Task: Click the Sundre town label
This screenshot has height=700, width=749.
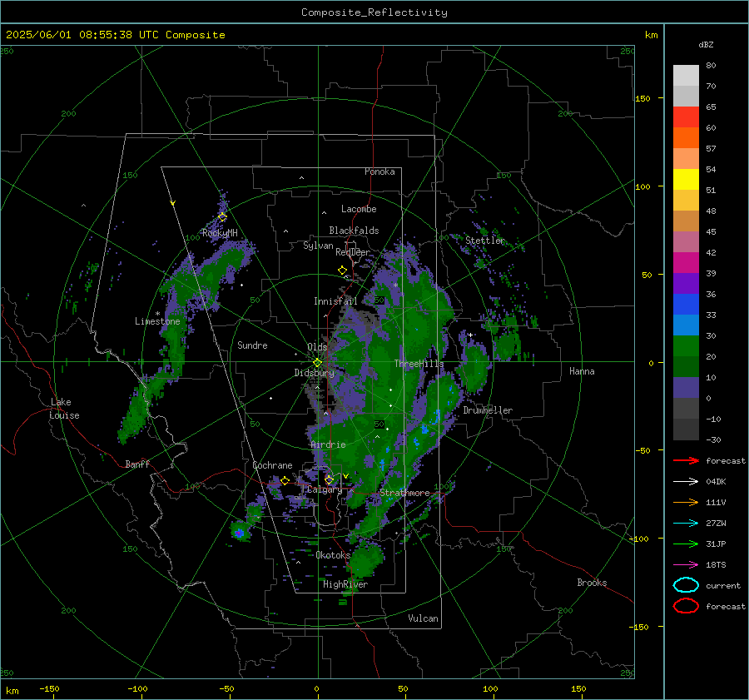Action: 252,345
